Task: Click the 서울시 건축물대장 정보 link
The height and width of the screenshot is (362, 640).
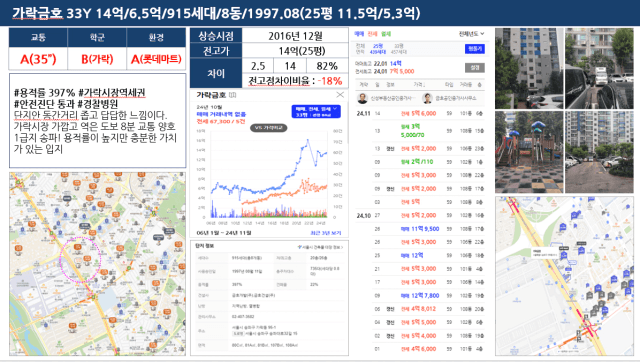Action: click(x=321, y=247)
